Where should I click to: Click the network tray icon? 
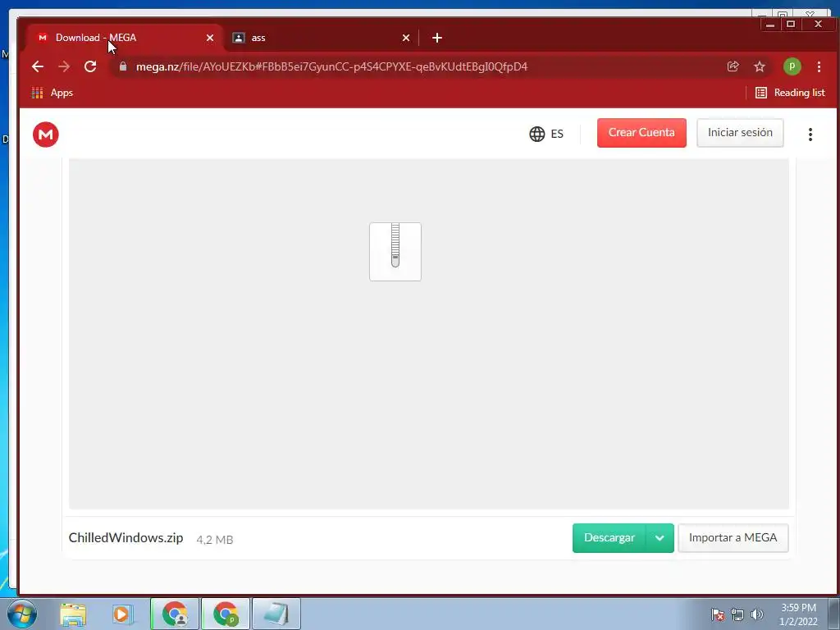pos(737,614)
